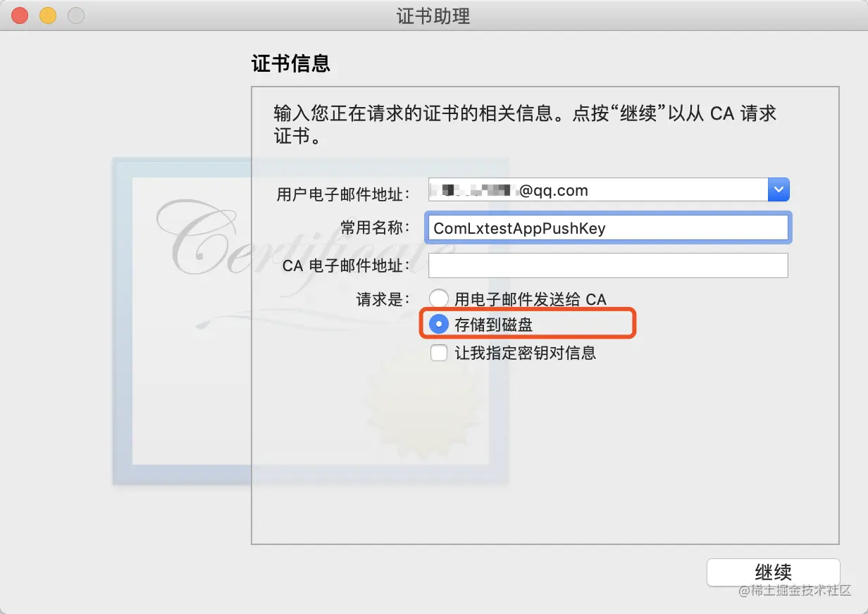Click the grayed-out zoom window button

tap(75, 15)
